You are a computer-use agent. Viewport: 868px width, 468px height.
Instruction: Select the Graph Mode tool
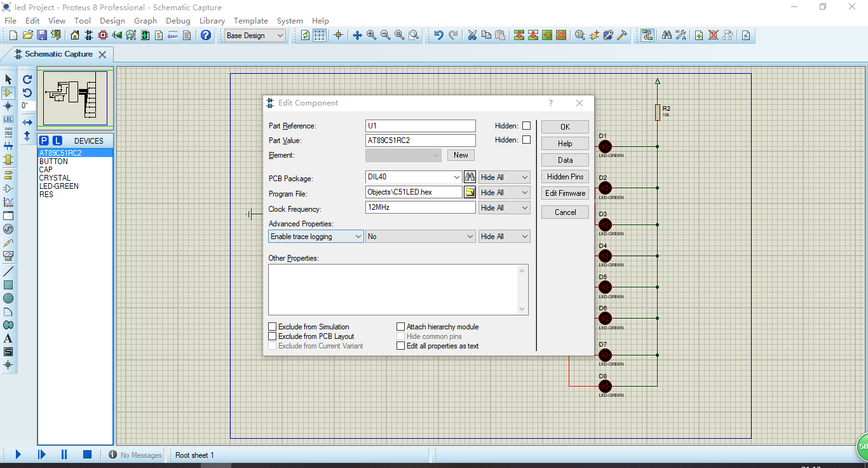point(8,202)
